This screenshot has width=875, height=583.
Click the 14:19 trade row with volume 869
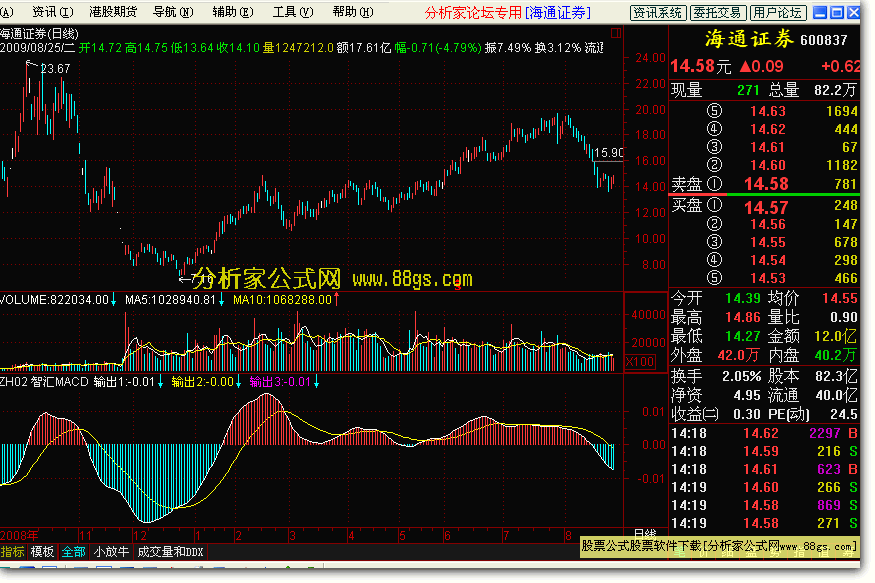[764, 505]
